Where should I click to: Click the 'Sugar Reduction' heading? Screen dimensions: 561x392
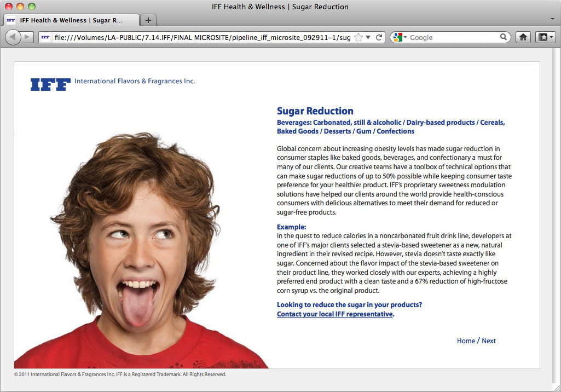tap(315, 111)
